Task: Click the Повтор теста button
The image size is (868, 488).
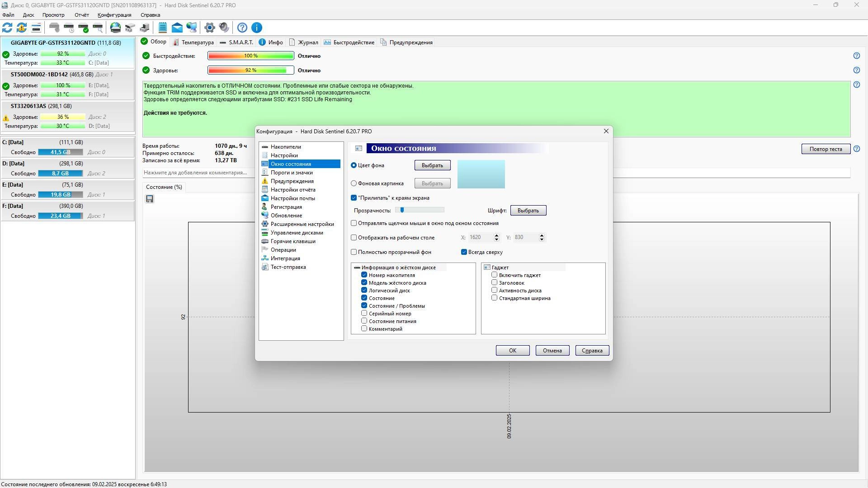Action: coord(826,149)
